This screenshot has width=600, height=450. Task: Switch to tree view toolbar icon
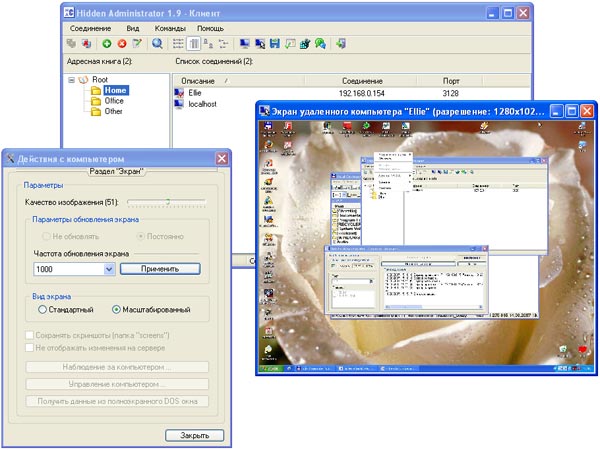(x=223, y=44)
